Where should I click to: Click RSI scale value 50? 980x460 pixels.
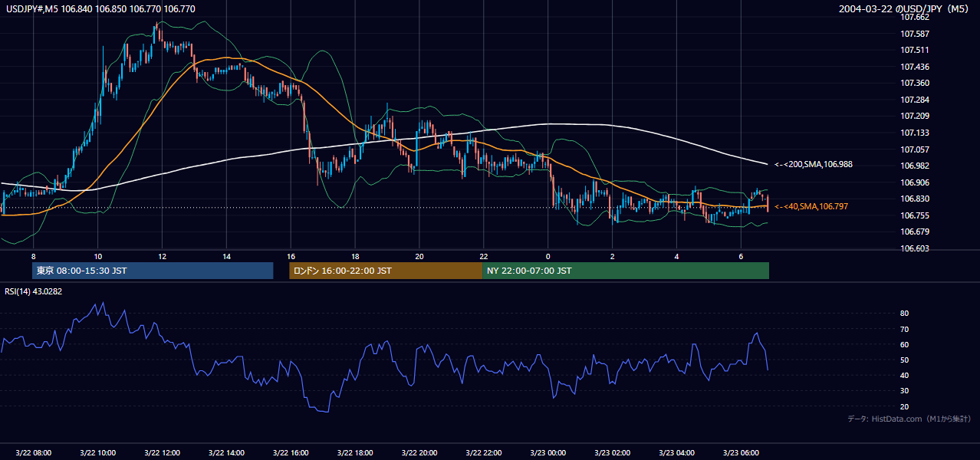905,360
